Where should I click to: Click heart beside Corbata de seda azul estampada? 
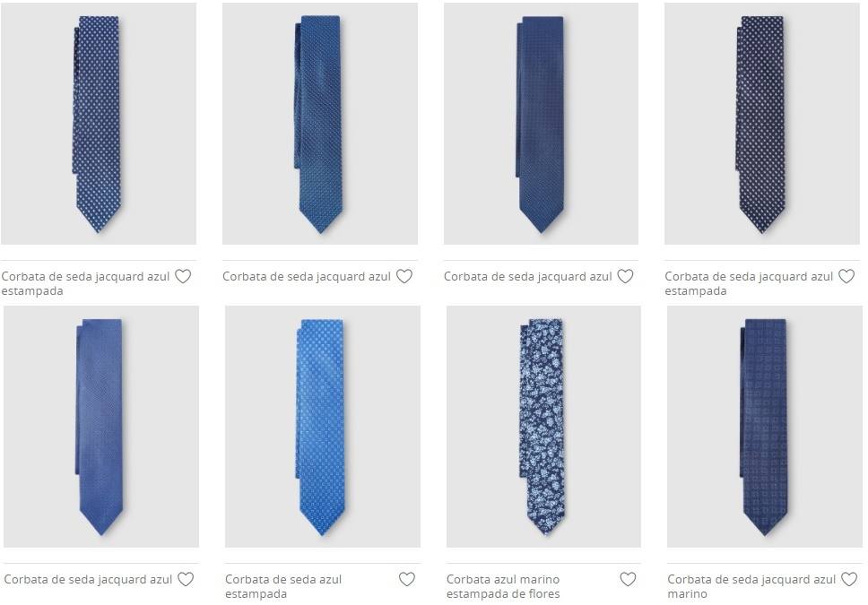click(407, 579)
